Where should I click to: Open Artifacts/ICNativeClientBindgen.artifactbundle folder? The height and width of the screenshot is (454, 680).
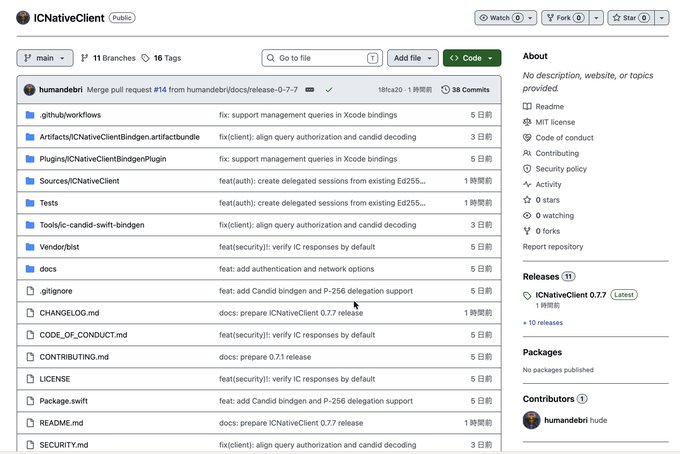[x=119, y=137]
